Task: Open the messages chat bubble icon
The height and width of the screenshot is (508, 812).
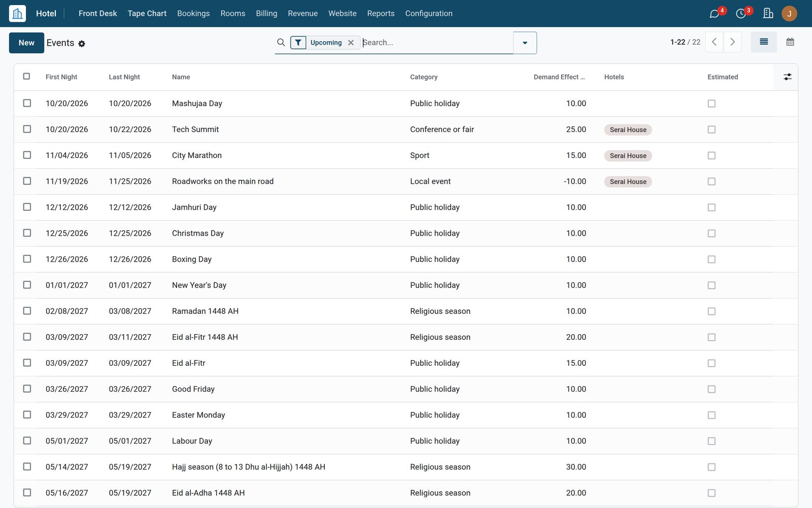Action: click(x=714, y=14)
